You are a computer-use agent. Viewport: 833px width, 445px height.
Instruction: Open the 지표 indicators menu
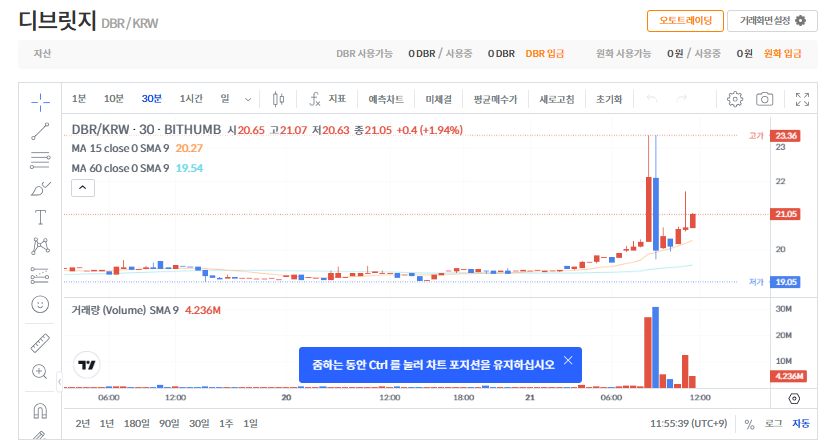pyautogui.click(x=328, y=99)
